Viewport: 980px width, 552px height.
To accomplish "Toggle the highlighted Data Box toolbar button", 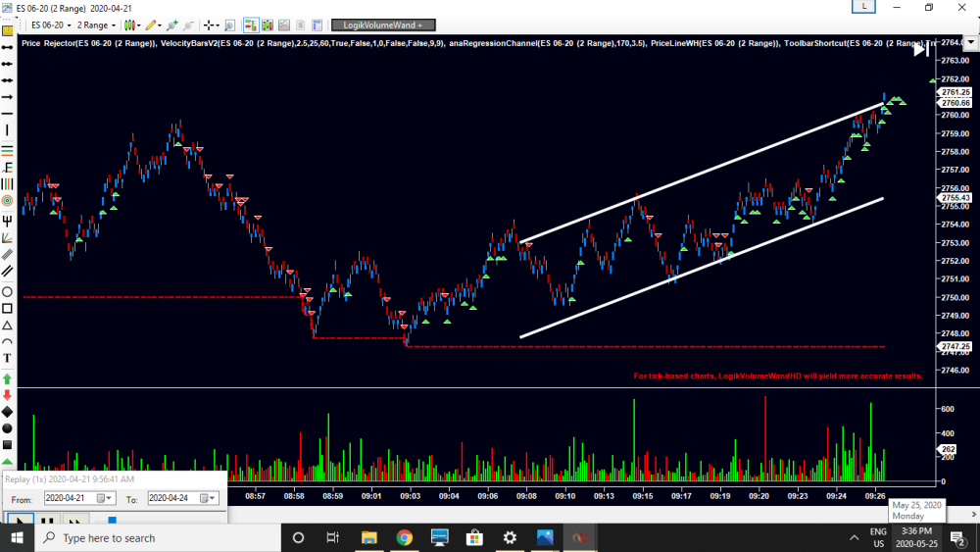I will [x=251, y=25].
